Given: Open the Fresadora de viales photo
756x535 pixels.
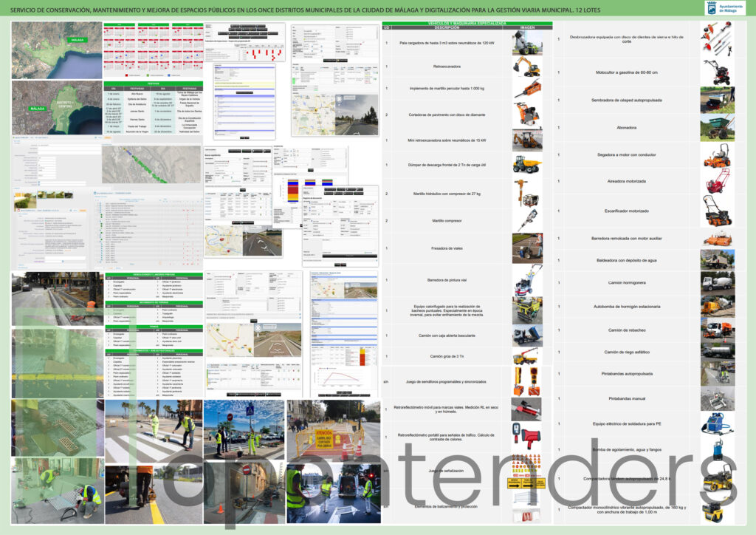Looking at the screenshot, I should 527,248.
